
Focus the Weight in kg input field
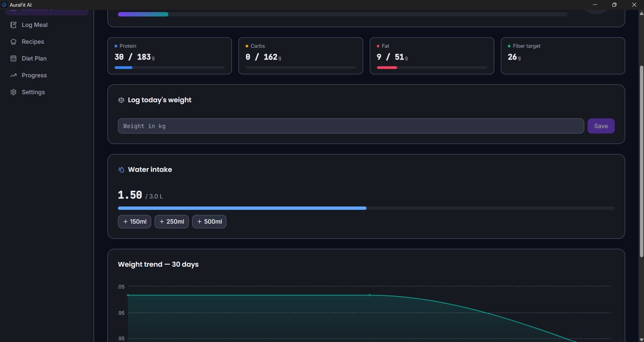[351, 126]
